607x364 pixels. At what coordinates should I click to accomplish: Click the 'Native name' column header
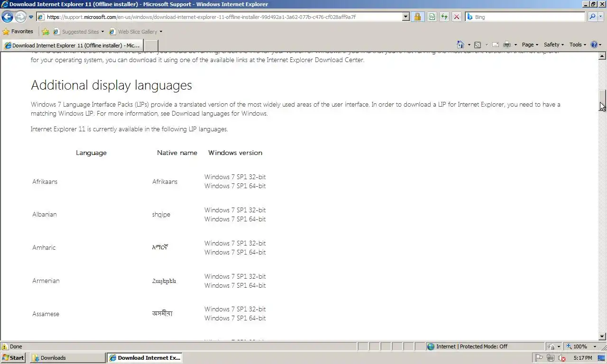[177, 153]
